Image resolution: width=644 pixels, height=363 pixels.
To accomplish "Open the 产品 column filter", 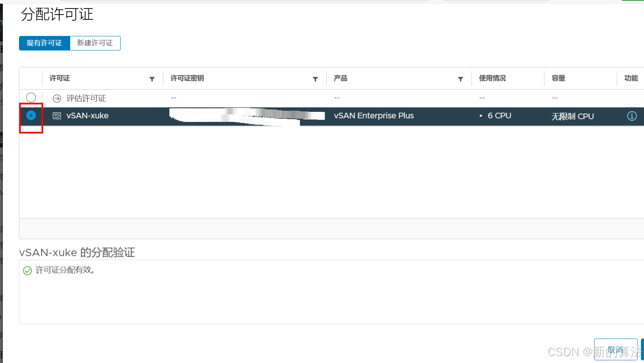I will coord(461,79).
